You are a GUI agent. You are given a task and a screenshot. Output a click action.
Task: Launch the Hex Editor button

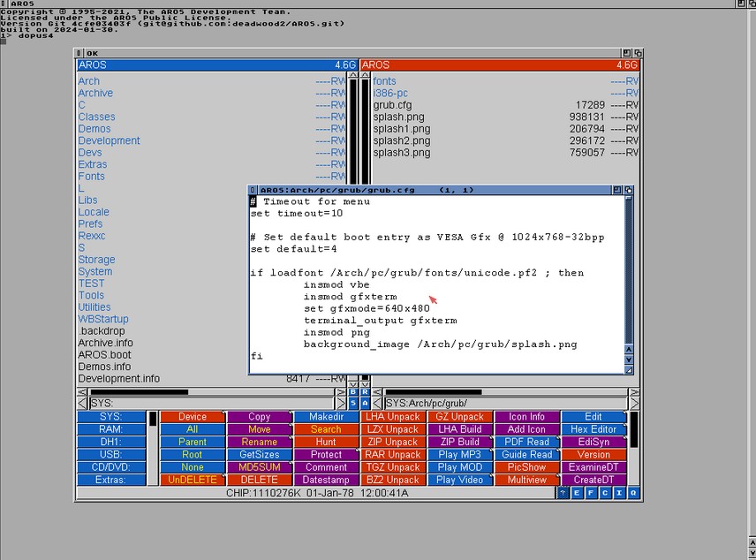[x=593, y=429]
